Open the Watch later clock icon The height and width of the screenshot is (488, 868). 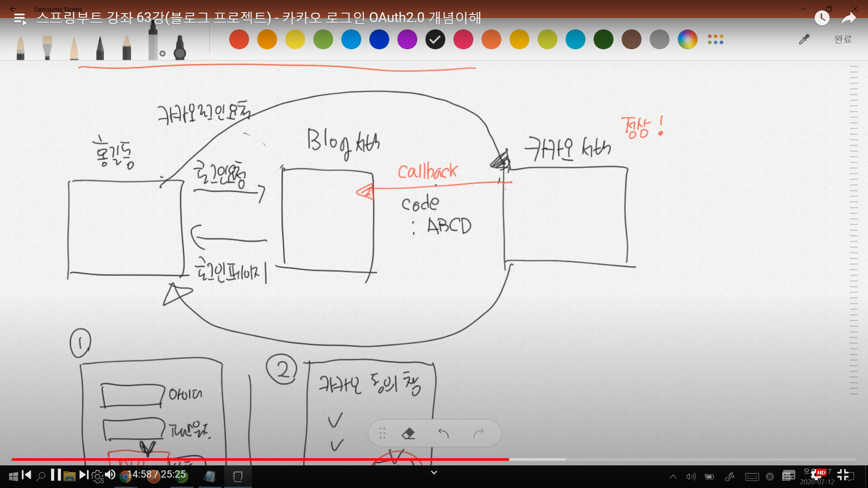click(822, 18)
